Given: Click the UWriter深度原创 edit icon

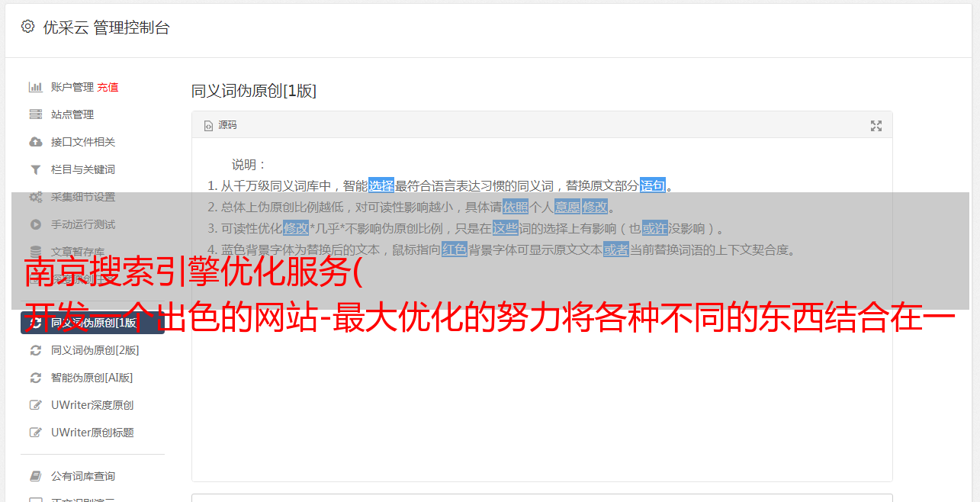Looking at the screenshot, I should [x=35, y=405].
